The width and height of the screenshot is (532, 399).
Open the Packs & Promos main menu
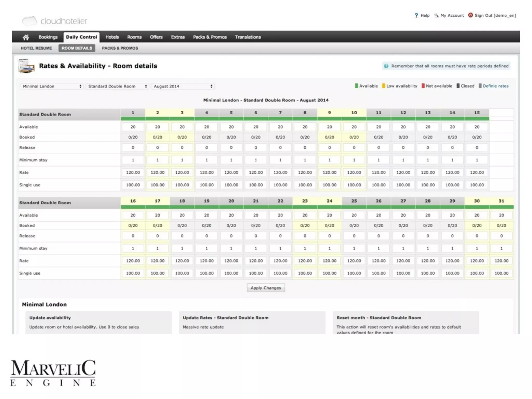point(210,37)
